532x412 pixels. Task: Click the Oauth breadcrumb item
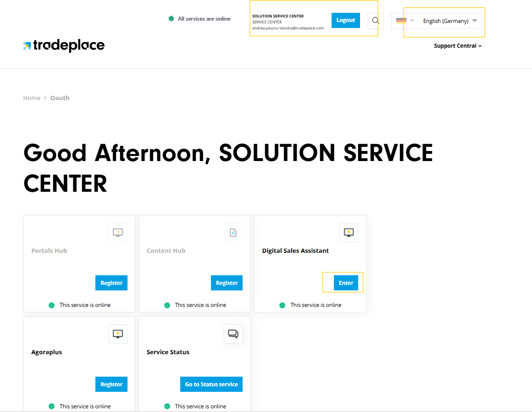pos(60,98)
